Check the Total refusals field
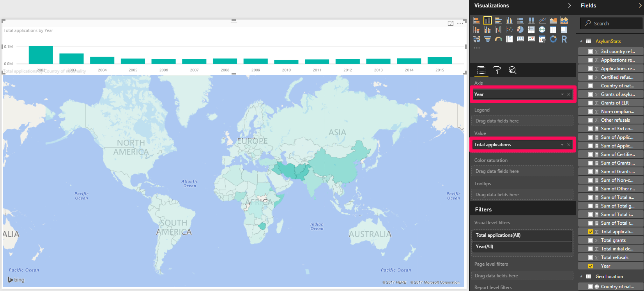Viewport: 644px width, 291px height. [x=591, y=257]
